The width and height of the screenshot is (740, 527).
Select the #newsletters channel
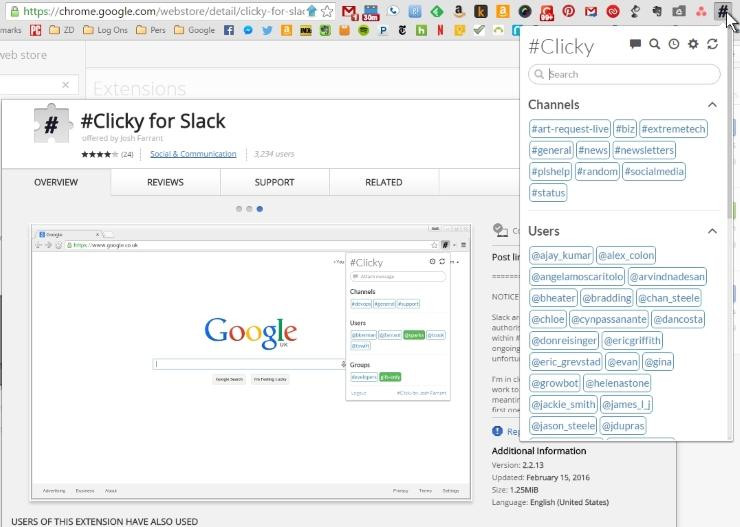click(644, 150)
